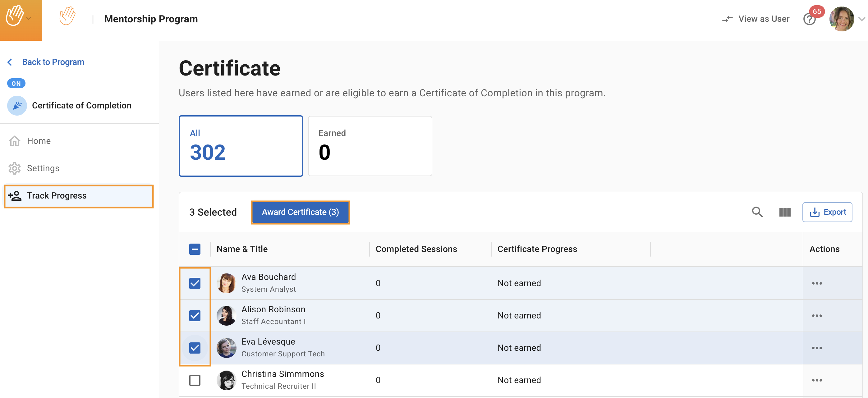
Task: Uncheck Ava Bouchard's row checkbox
Action: [195, 283]
